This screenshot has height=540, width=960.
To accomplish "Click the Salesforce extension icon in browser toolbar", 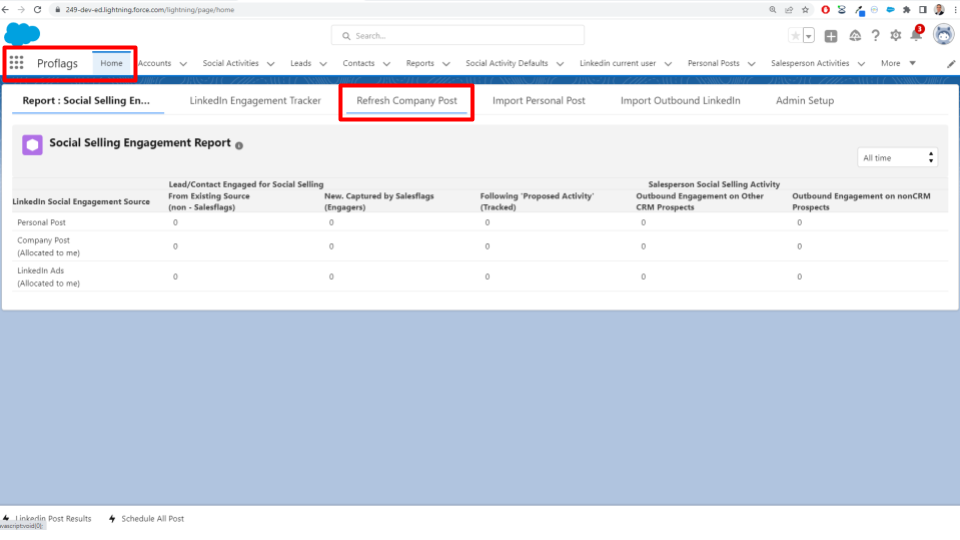I will coord(890,10).
